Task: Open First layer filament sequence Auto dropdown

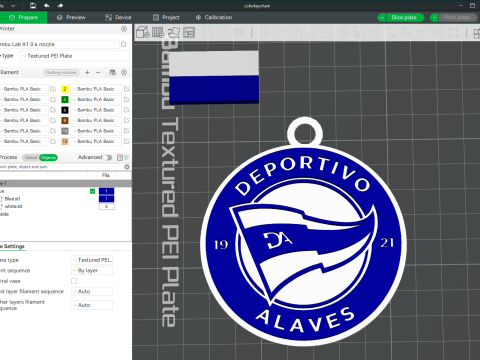Action: 92,291
